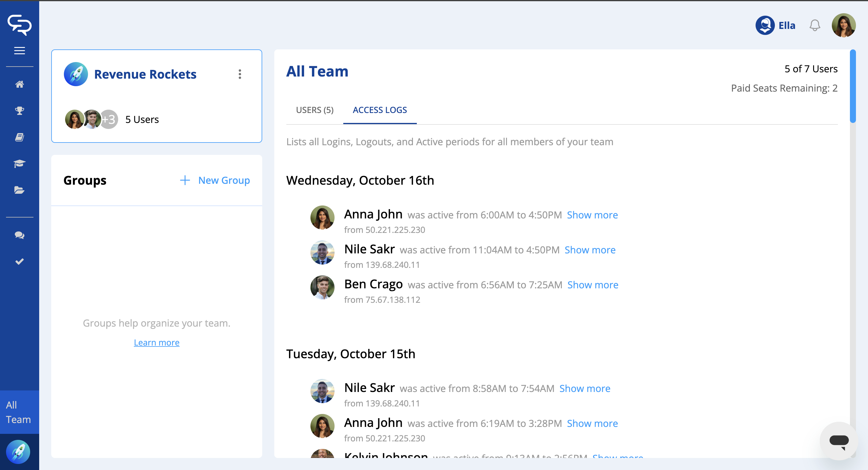Open the graduation cap training icon

pyautogui.click(x=20, y=164)
